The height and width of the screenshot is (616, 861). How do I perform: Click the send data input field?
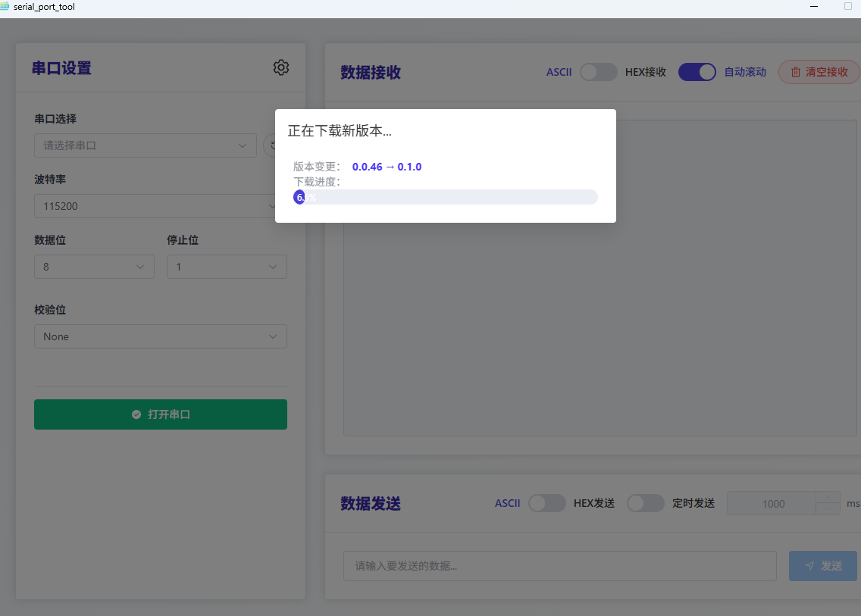point(559,565)
